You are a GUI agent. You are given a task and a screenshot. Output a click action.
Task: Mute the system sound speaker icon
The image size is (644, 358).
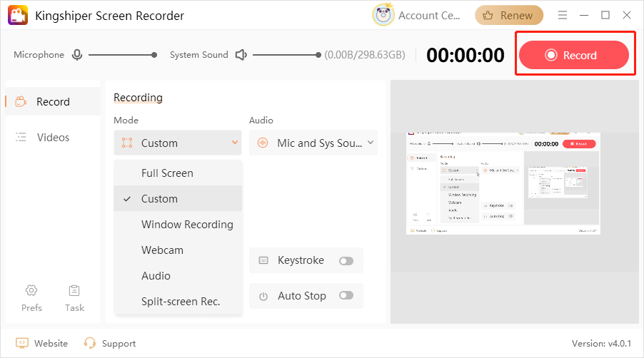coord(241,55)
